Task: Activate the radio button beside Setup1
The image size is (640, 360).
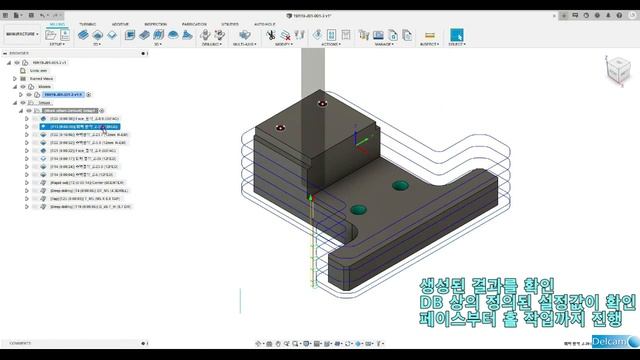Action: 102,111
